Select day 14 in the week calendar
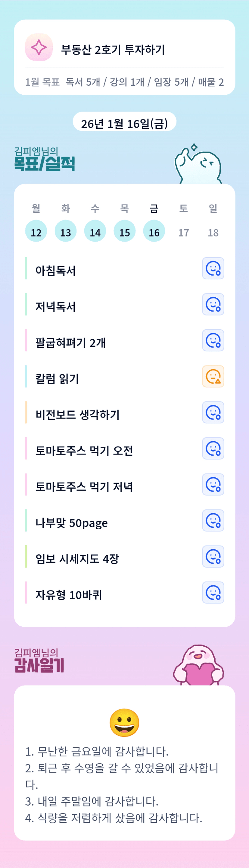This screenshot has width=249, height=868. pos(95,232)
